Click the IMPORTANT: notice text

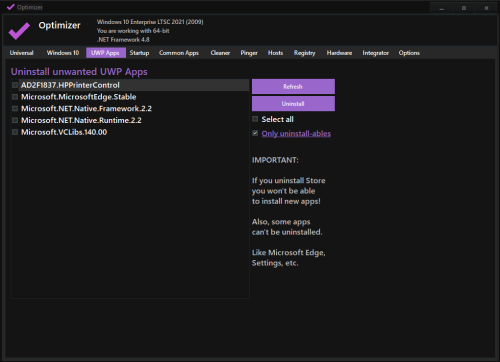tap(275, 160)
